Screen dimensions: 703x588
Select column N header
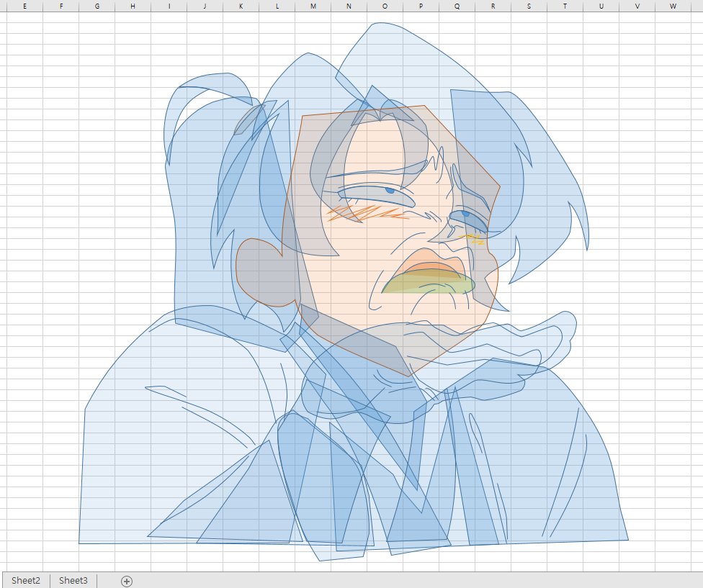[x=349, y=6]
